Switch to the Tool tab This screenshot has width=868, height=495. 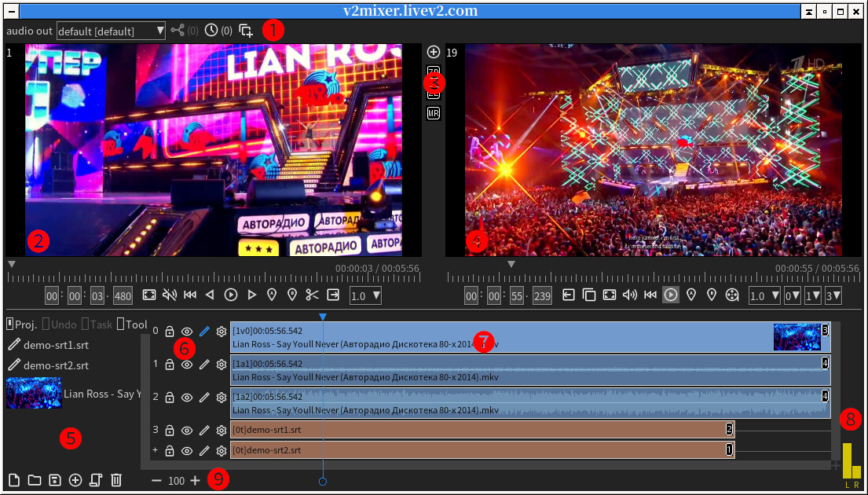[x=132, y=324]
